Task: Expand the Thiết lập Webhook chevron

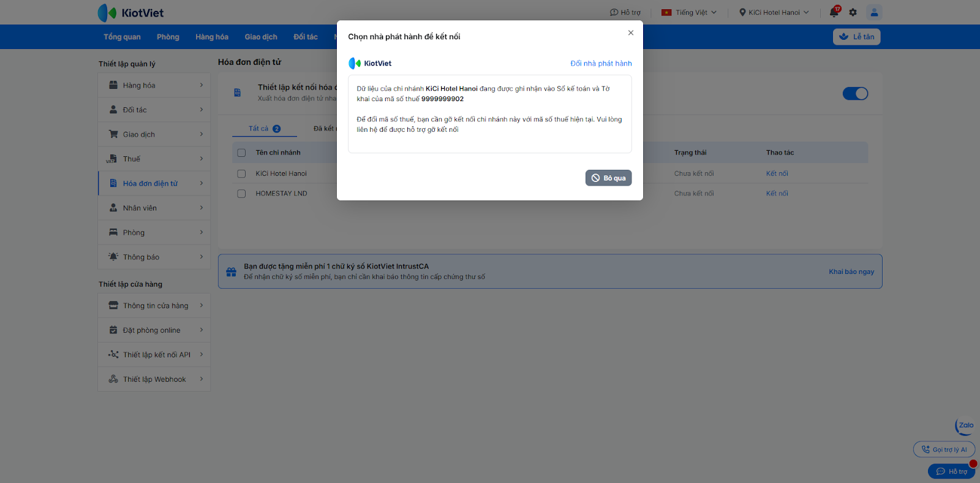Action: [202, 379]
